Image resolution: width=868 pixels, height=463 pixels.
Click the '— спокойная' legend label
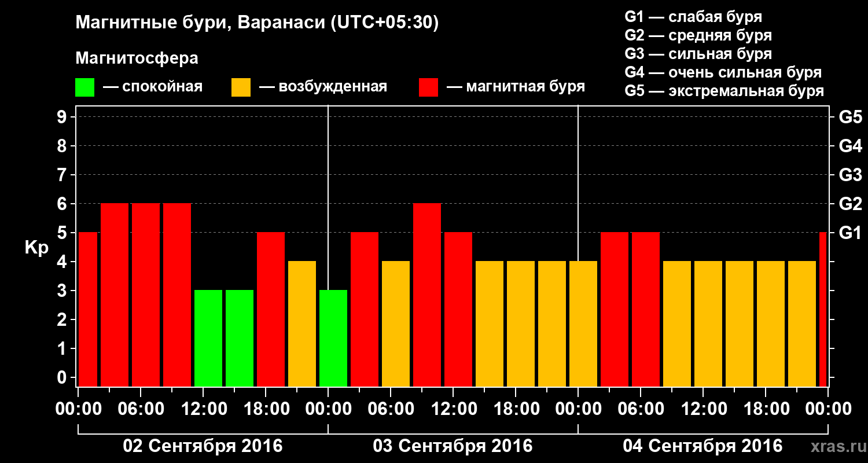point(153,87)
